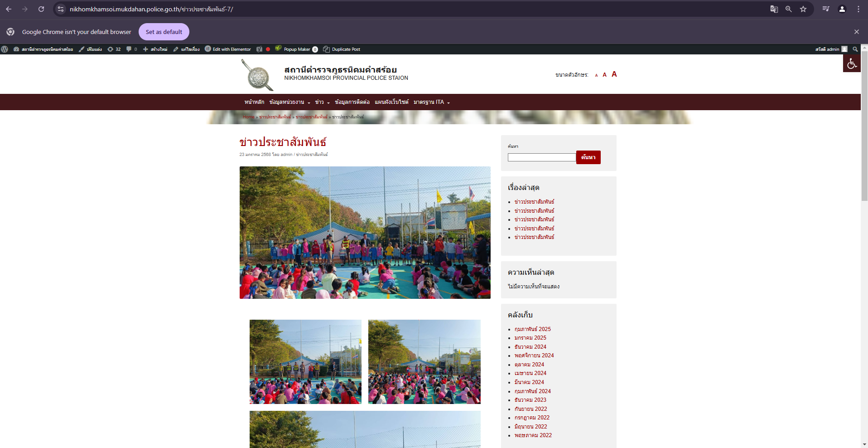Viewport: 868px width, 448px height.
Task: Select the largest font size A
Action: pos(614,74)
